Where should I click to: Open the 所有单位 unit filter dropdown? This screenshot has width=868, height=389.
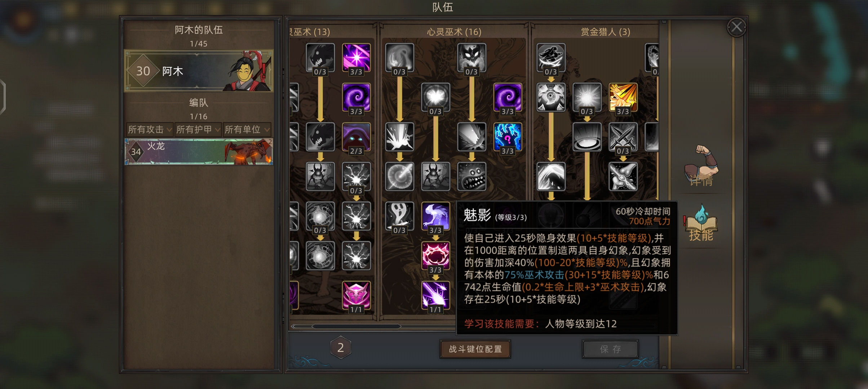pos(247,129)
